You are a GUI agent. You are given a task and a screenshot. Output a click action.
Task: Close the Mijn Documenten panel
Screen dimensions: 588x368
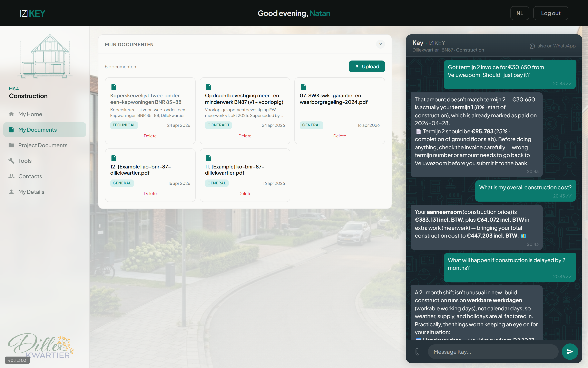[x=381, y=44]
